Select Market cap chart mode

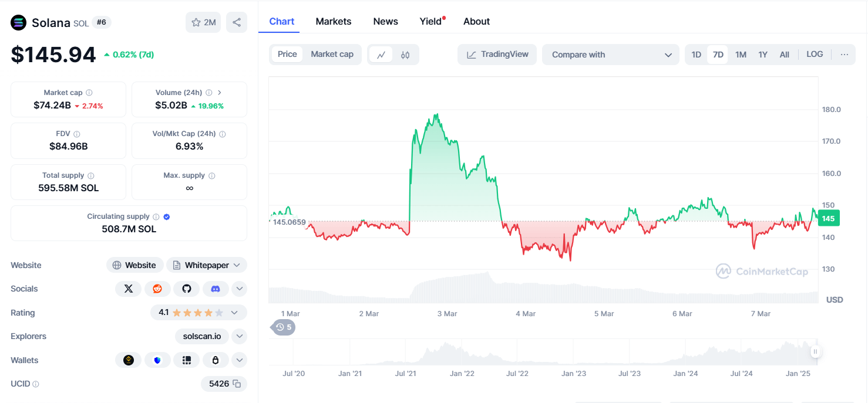point(332,54)
